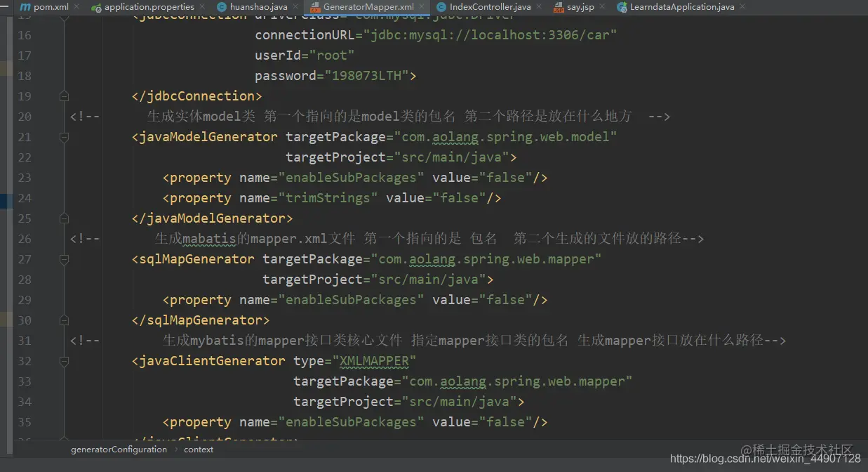Click the XML file icon on the GeneratorMapper.xml tab
This screenshot has height=472, width=868.
click(315, 7)
